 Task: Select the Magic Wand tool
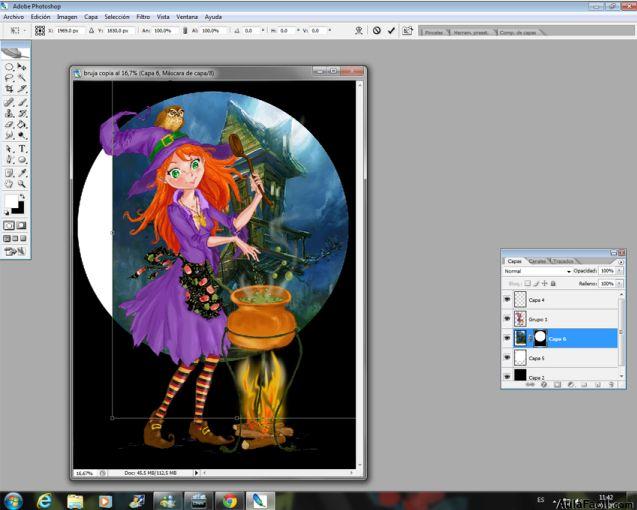click(x=22, y=78)
